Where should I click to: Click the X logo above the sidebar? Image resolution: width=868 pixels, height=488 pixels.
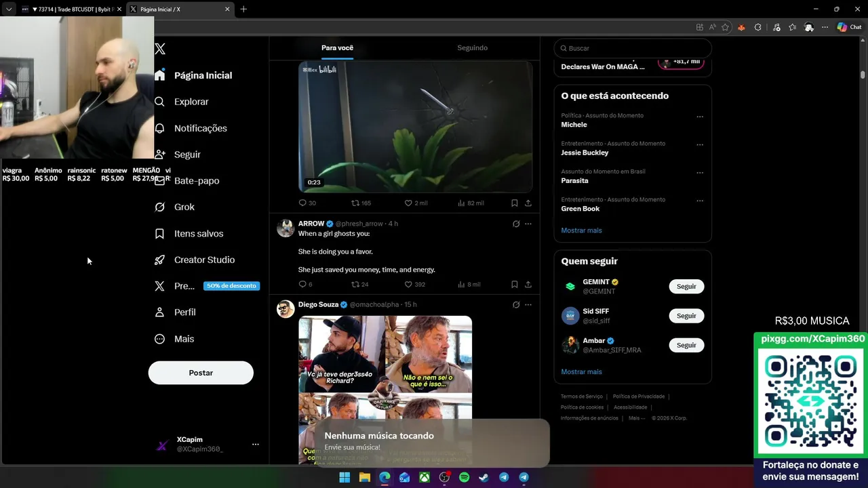160,49
